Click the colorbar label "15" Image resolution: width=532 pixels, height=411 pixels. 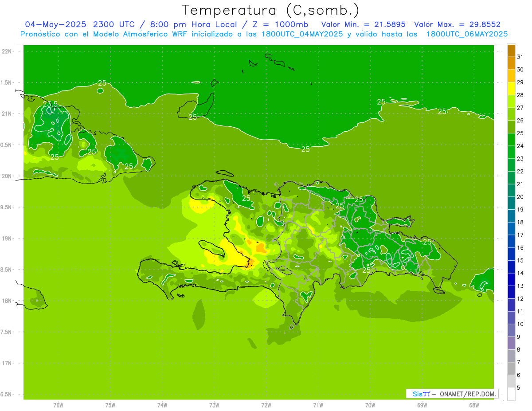(x=520, y=261)
